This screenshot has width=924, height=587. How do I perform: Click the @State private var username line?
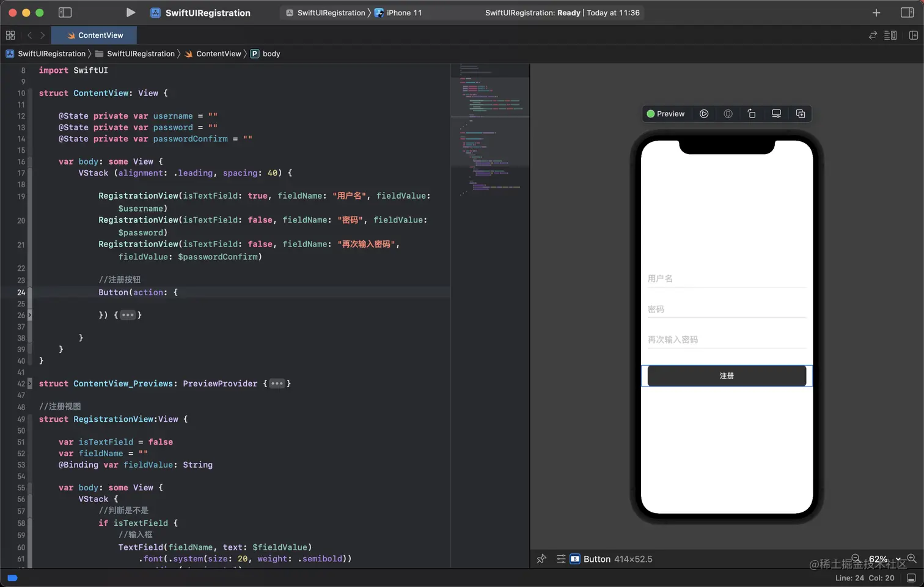pyautogui.click(x=138, y=116)
